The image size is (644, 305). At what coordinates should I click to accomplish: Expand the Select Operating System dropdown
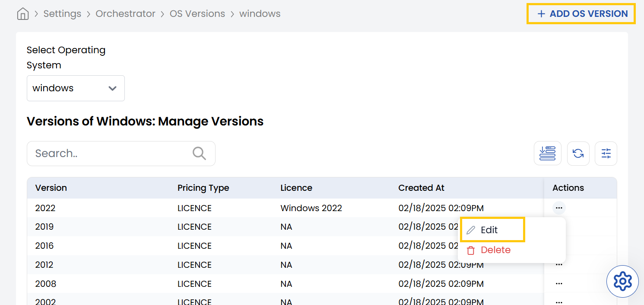[x=76, y=88]
